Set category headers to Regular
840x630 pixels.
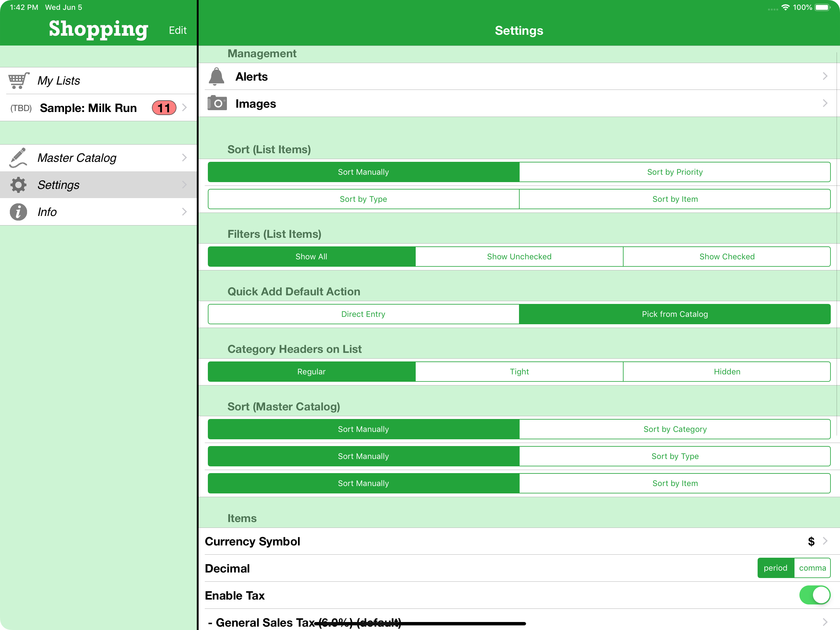click(x=311, y=371)
